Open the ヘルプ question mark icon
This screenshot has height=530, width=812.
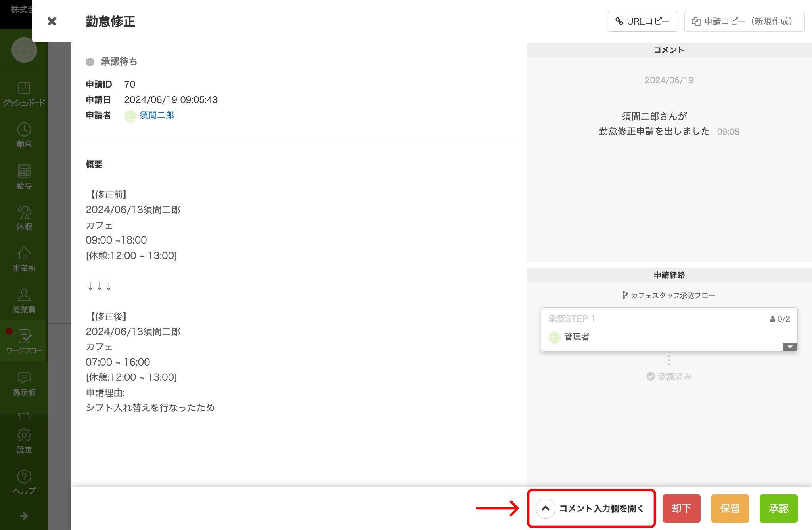24,477
